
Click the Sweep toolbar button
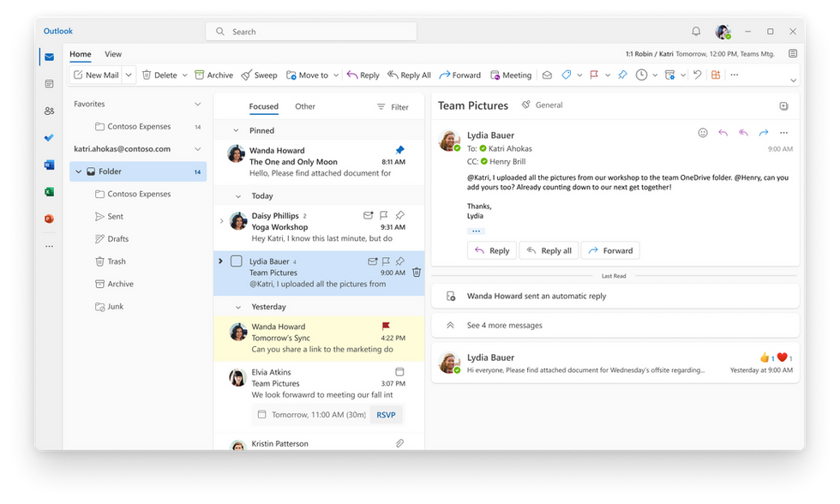(259, 75)
